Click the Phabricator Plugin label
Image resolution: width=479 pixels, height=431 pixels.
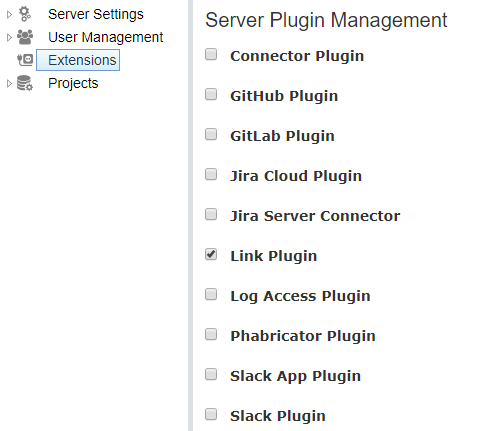[303, 336]
